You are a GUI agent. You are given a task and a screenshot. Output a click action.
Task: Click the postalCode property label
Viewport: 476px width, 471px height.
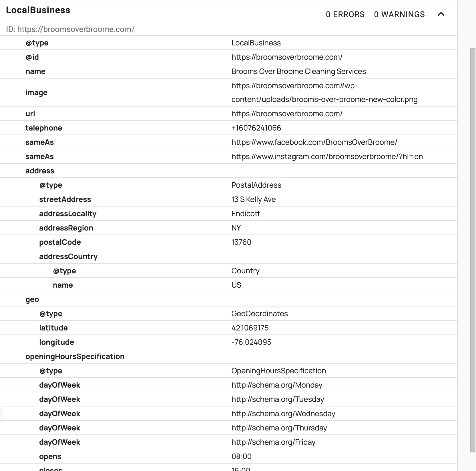point(60,242)
